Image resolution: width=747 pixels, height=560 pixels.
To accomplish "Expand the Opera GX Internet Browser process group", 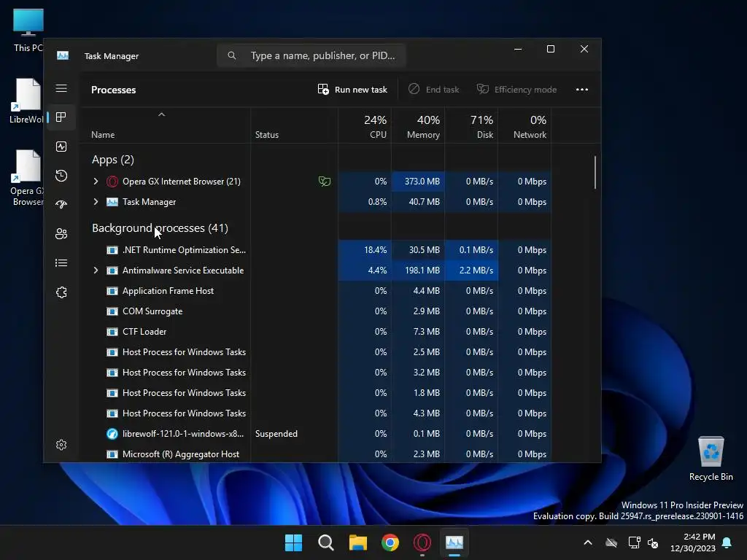I will click(x=96, y=182).
